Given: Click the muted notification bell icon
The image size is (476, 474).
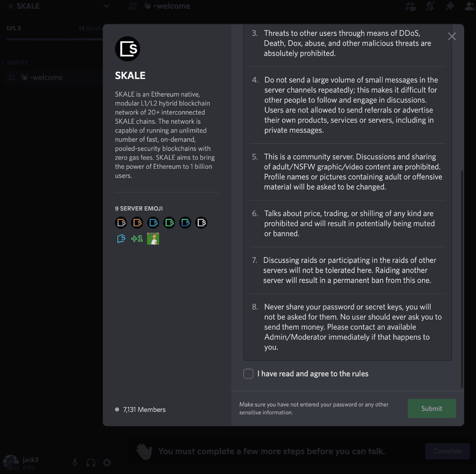Looking at the screenshot, I should [x=430, y=6].
